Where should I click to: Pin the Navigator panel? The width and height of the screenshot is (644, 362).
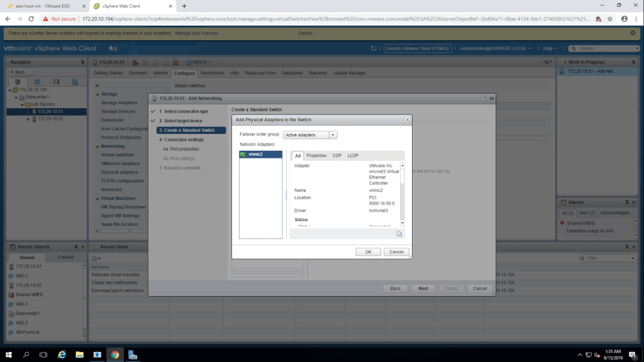point(82,62)
